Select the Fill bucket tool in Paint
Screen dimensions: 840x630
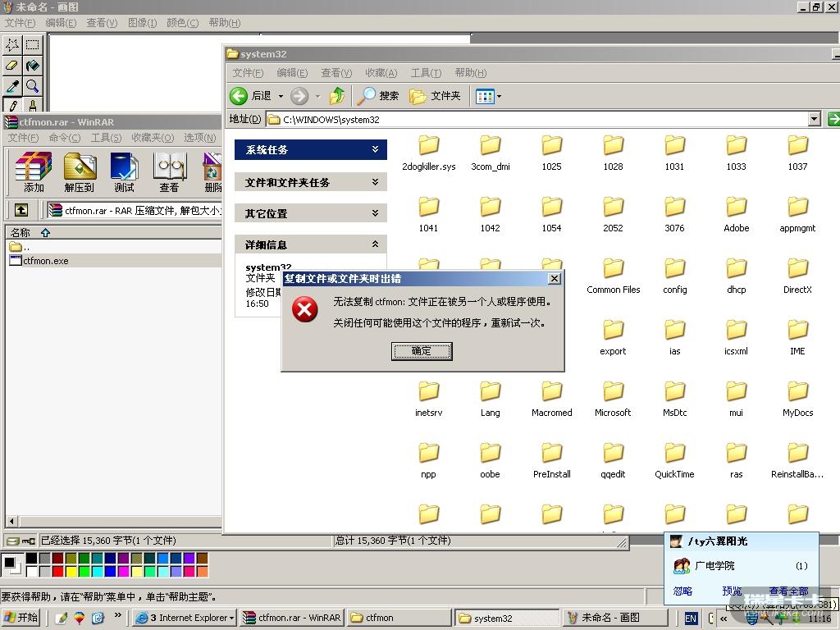click(32, 66)
